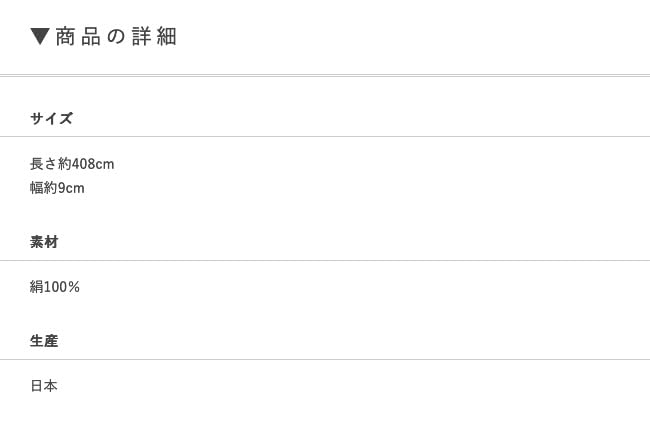This screenshot has width=650, height=424.
Task: Click the divider line under サイズ
Action: (325, 137)
